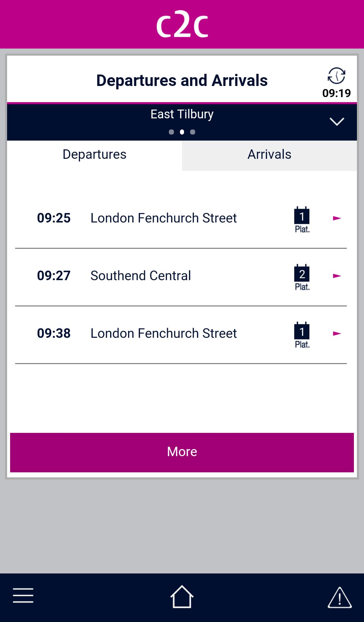Tap platform 1 icon for 09:25 train

pyautogui.click(x=302, y=219)
